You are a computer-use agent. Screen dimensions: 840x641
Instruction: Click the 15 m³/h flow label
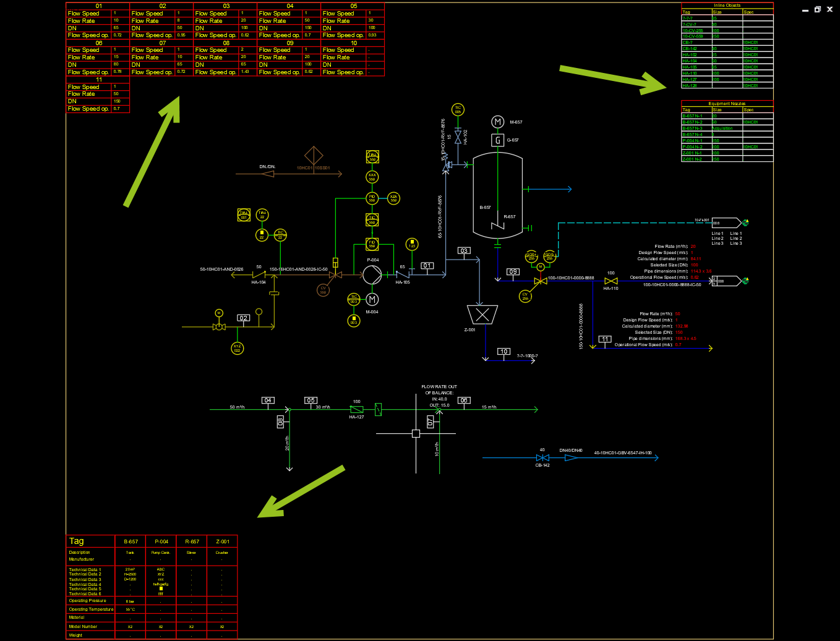(489, 407)
